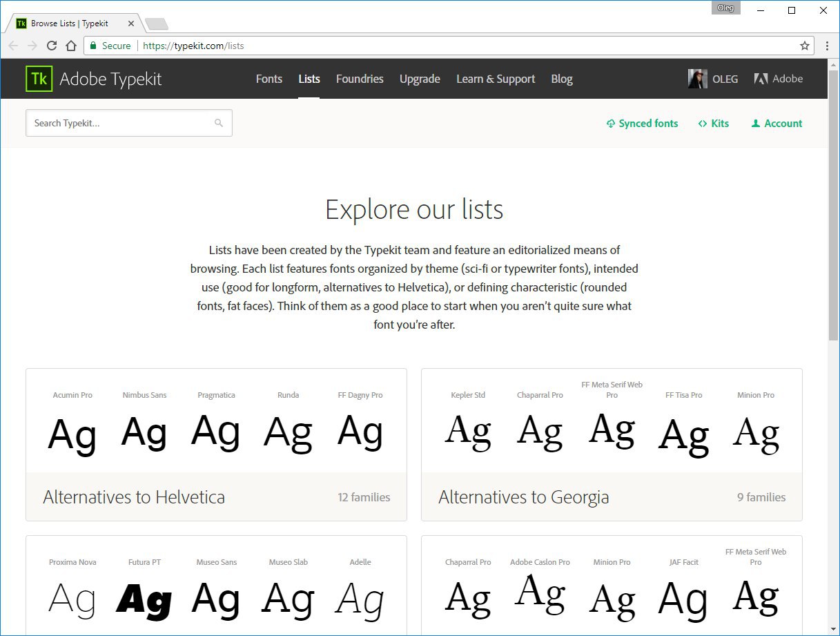Image resolution: width=840 pixels, height=636 pixels.
Task: Click the page vertical scrollbar thumb
Action: coord(833,204)
